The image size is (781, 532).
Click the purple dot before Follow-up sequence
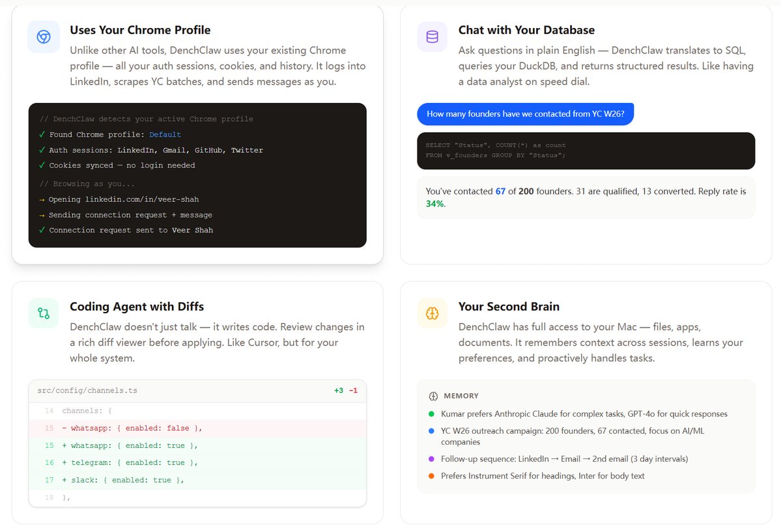point(431,459)
